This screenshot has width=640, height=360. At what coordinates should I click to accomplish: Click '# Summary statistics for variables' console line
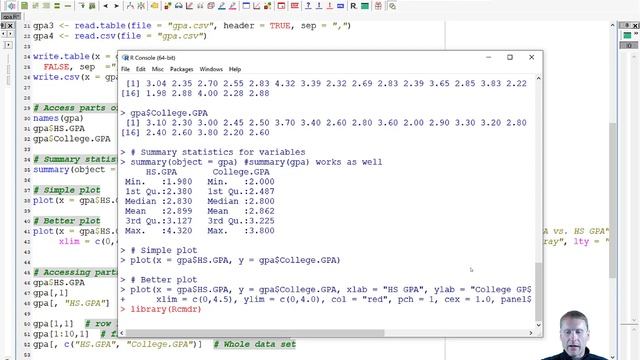click(218, 152)
